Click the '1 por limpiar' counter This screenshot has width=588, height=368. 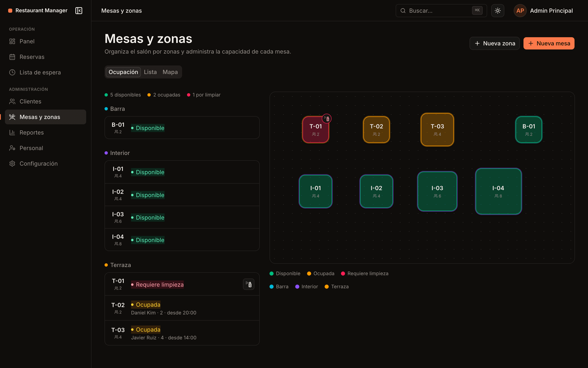tap(204, 95)
